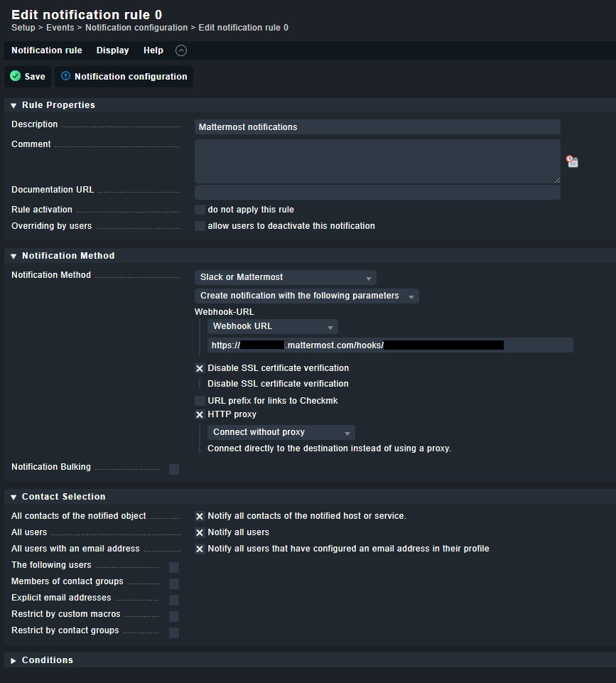Click the blue arrow icon on Notification configuration

(66, 76)
